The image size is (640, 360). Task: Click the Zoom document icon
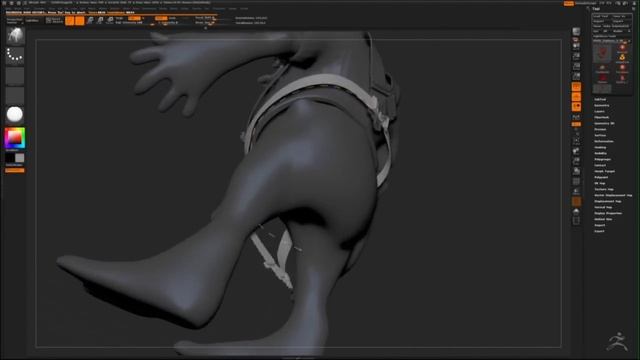576,56
